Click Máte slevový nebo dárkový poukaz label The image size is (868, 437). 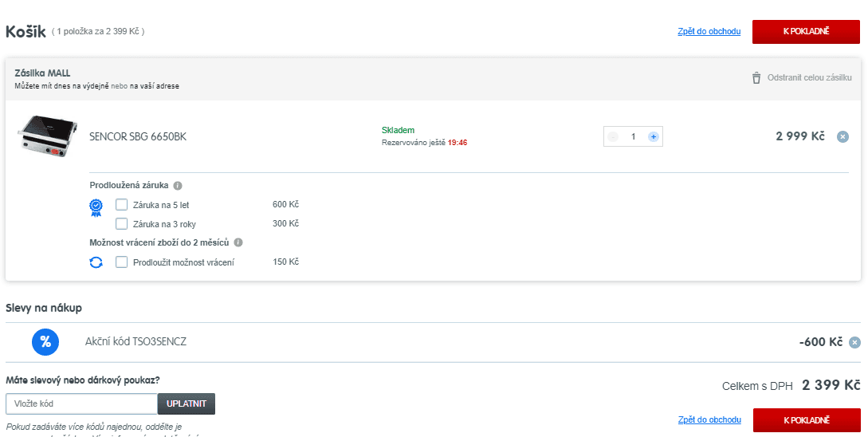pyautogui.click(x=83, y=380)
